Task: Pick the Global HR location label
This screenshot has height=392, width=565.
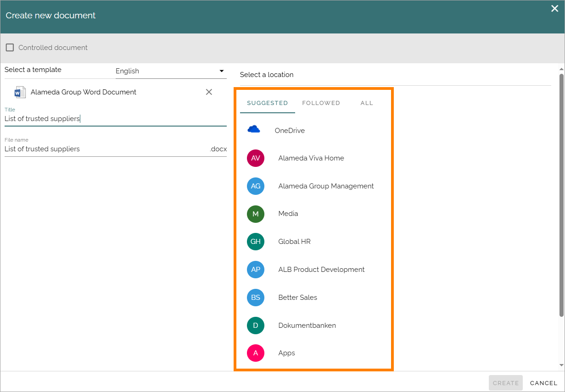Action: tap(294, 242)
